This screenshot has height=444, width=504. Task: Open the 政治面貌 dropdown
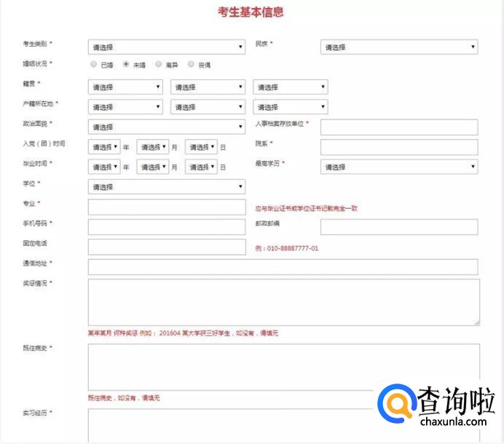pos(166,127)
